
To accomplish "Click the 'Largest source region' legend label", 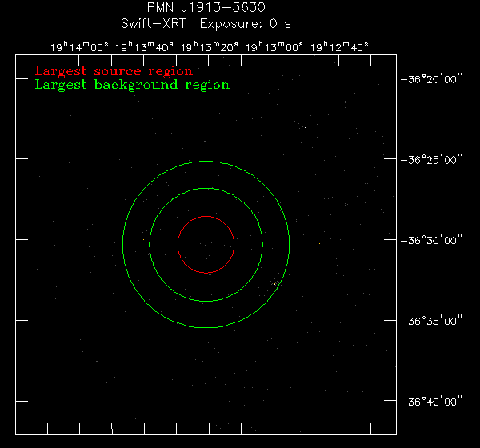I will point(114,71).
